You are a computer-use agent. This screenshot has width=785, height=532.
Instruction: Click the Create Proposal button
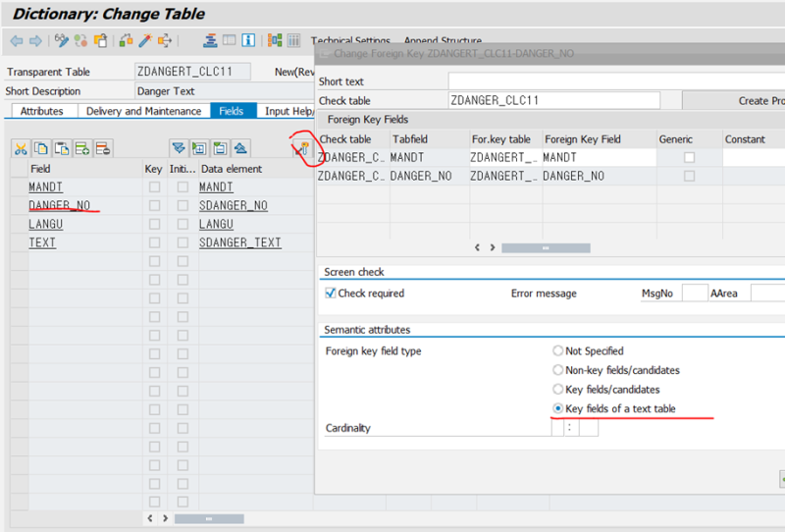(734, 101)
